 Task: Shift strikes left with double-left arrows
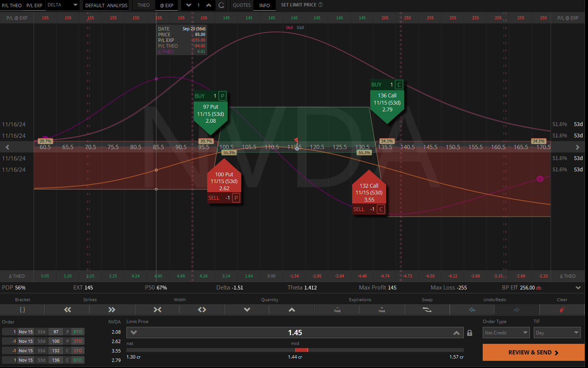click(68, 309)
